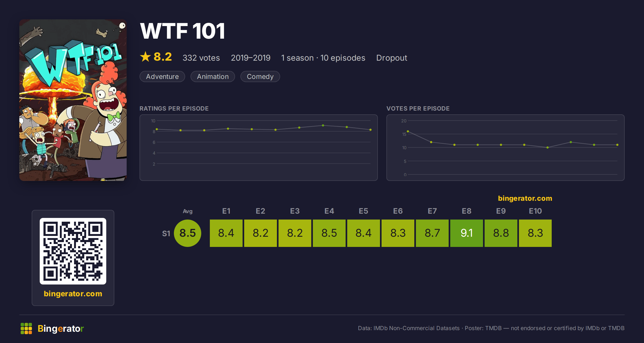
Task: Click the Bingerator grid logo icon
Action: pyautogui.click(x=26, y=329)
